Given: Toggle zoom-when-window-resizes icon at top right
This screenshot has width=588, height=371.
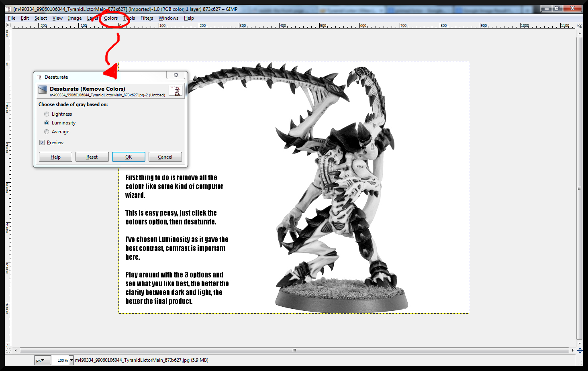Looking at the screenshot, I should pyautogui.click(x=580, y=26).
